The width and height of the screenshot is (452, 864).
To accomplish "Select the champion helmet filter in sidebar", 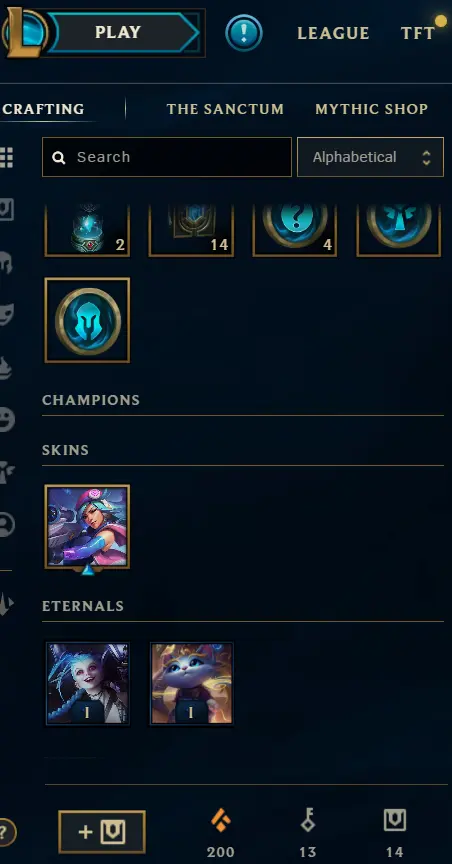I will [6, 263].
